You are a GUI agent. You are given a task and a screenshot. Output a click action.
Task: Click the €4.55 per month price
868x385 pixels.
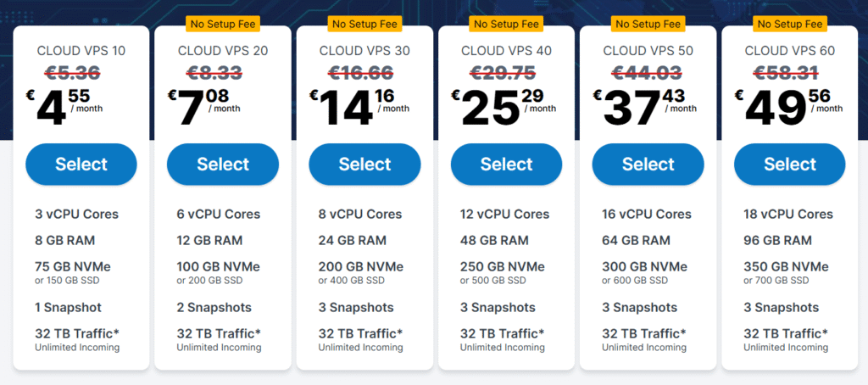(x=64, y=106)
